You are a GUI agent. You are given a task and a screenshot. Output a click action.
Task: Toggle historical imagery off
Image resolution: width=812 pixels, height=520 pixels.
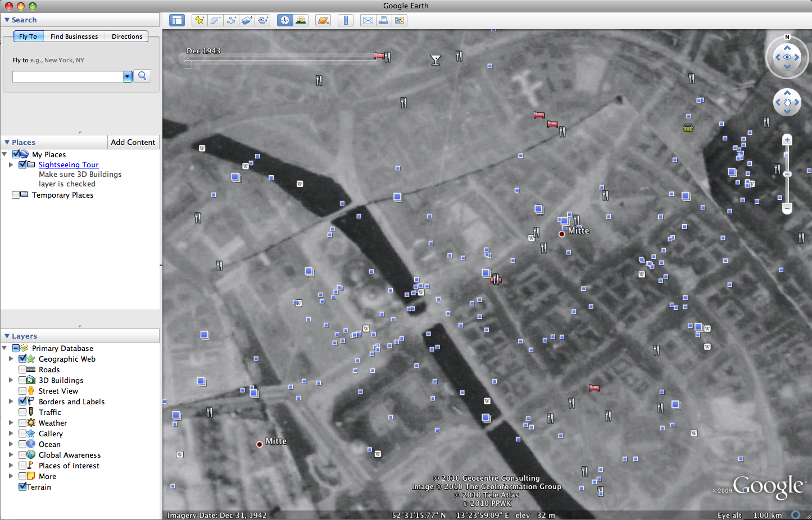pyautogui.click(x=285, y=20)
